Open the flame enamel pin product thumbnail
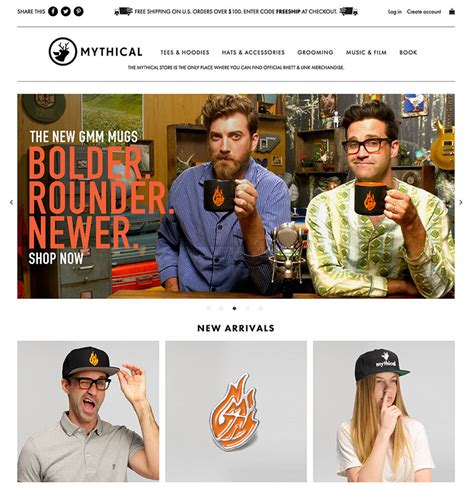 coord(236,411)
